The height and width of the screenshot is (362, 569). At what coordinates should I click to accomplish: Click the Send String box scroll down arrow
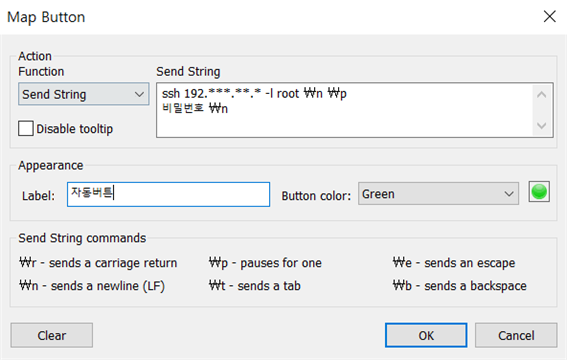click(x=542, y=126)
